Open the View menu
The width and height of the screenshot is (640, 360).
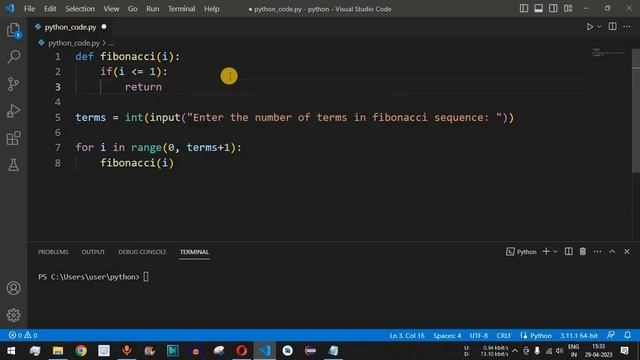[x=111, y=9]
